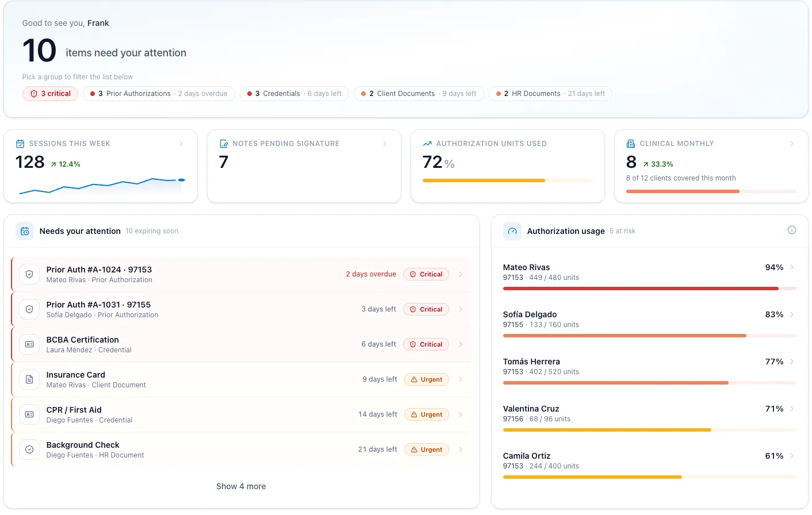The image size is (812, 515).
Task: Open Insurance Card row chevron
Action: point(461,379)
